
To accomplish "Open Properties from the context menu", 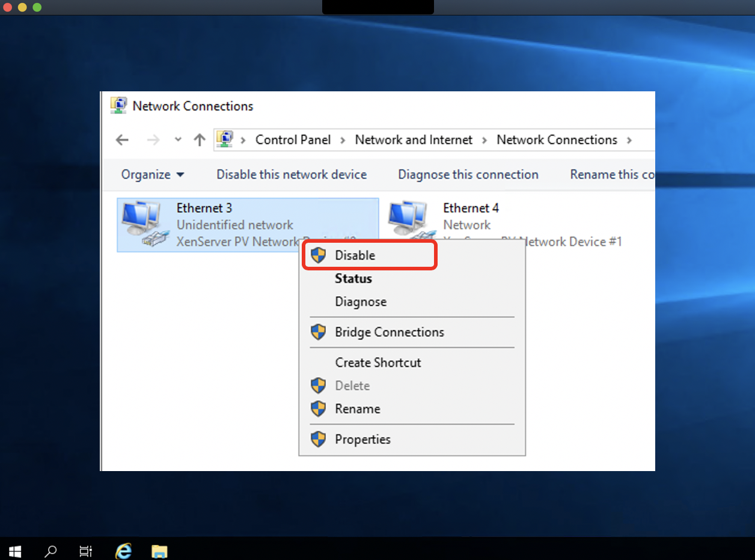I will (362, 440).
